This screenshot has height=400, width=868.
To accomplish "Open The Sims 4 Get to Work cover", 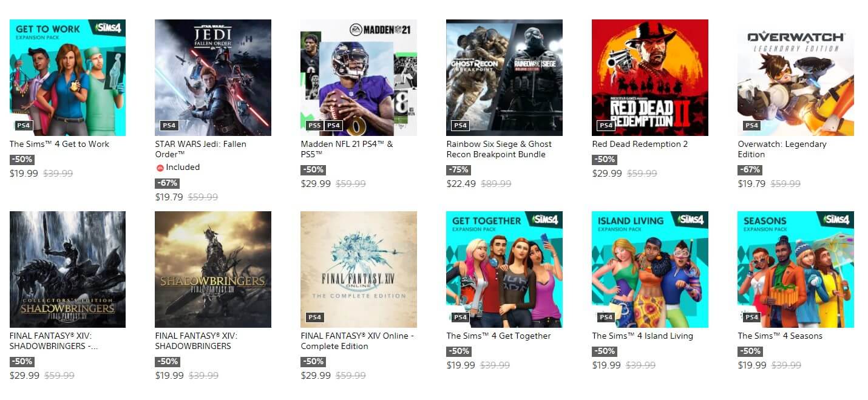I will [x=67, y=78].
